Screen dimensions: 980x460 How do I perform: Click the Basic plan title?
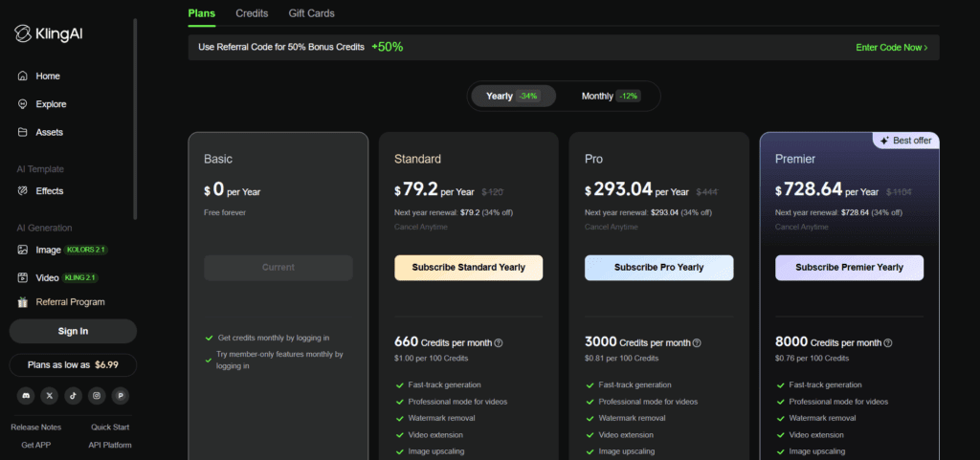(218, 159)
